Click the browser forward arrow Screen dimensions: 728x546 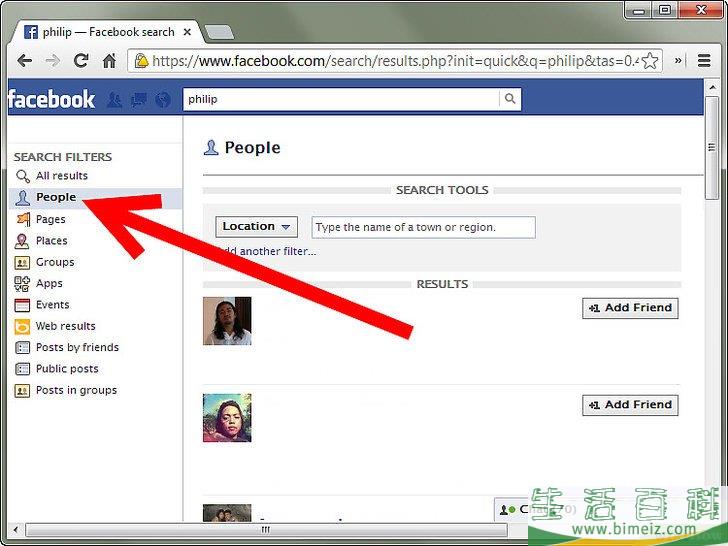coord(52,60)
